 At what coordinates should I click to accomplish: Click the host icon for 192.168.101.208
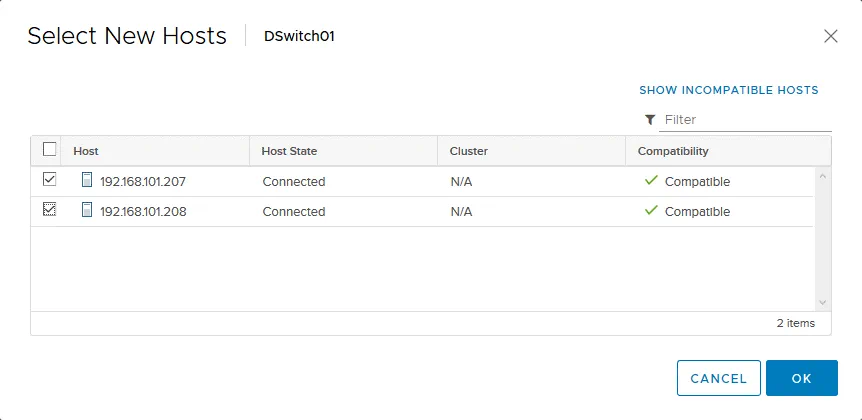(x=86, y=211)
